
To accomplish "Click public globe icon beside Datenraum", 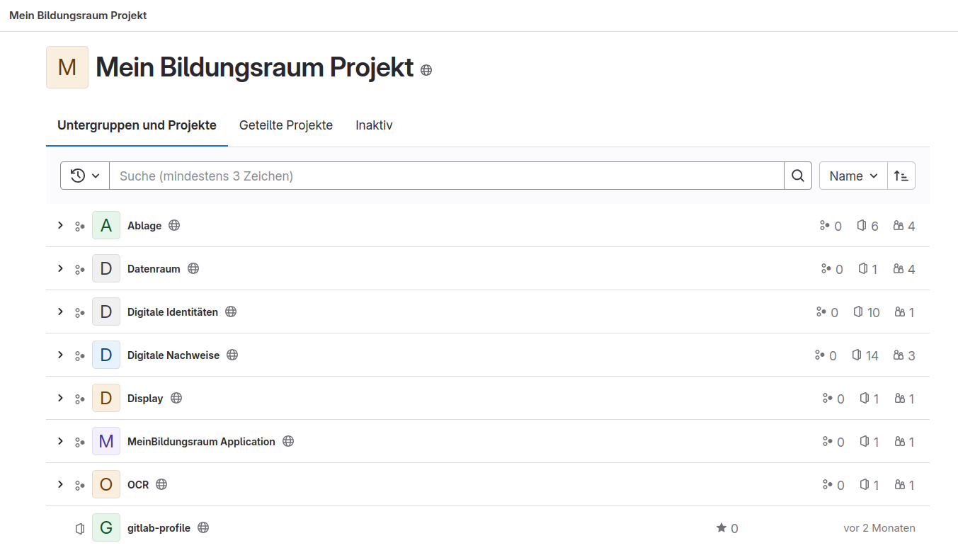I will (x=193, y=269).
